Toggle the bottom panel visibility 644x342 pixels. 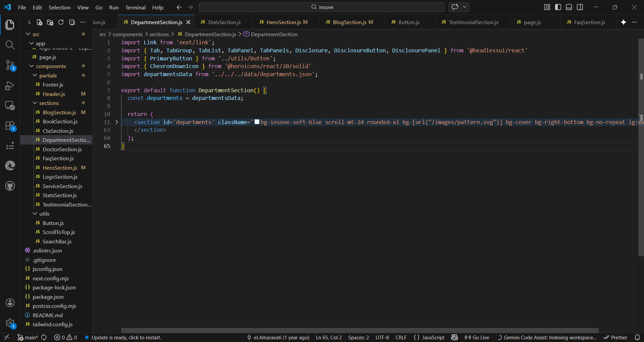(x=569, y=8)
